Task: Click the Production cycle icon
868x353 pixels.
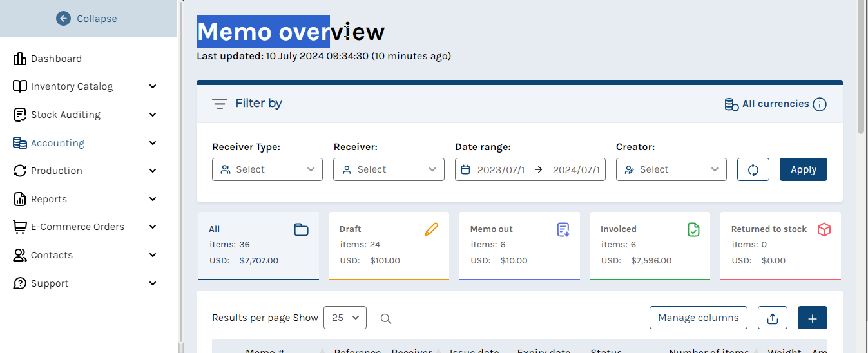Action: click(20, 171)
